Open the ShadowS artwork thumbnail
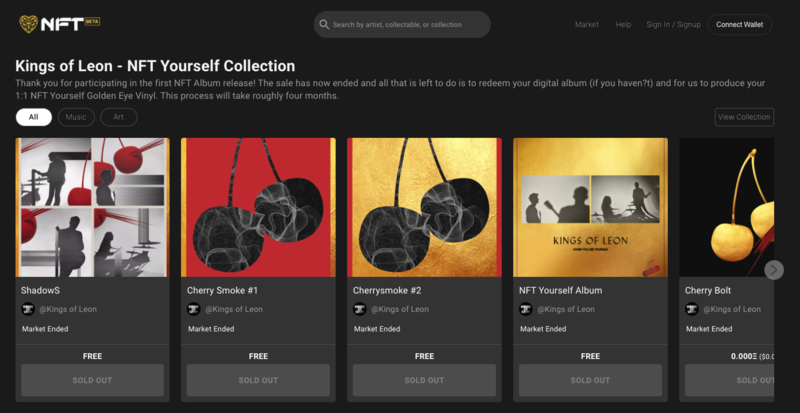The height and width of the screenshot is (413, 800). 92,207
